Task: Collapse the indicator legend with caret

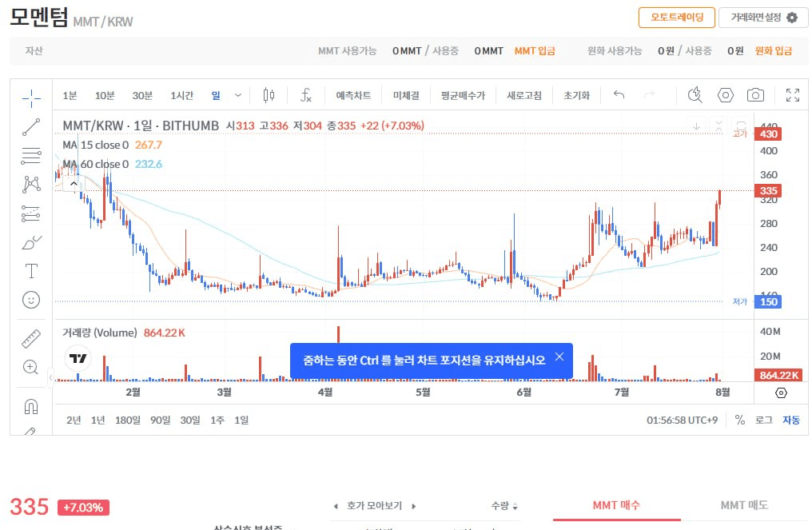Action: pyautogui.click(x=74, y=183)
